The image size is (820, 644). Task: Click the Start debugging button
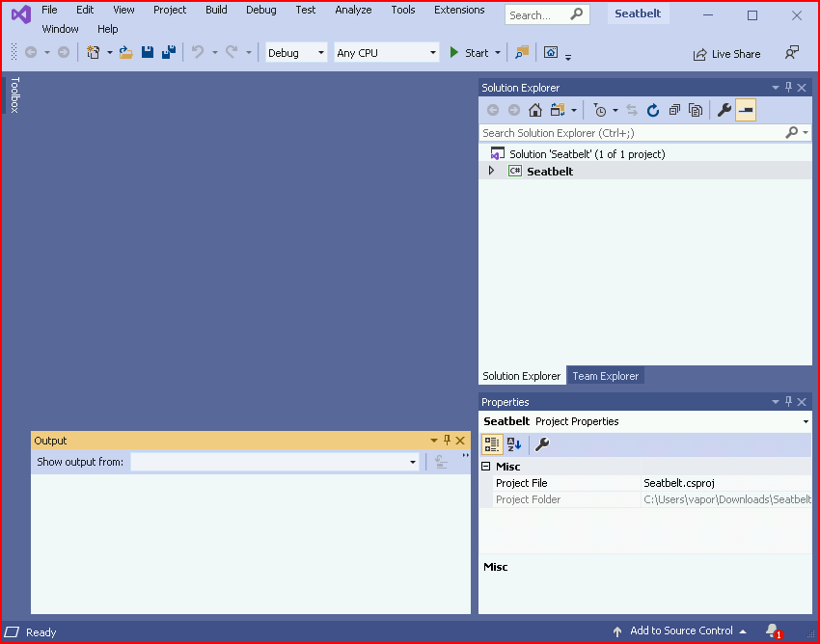[x=469, y=53]
